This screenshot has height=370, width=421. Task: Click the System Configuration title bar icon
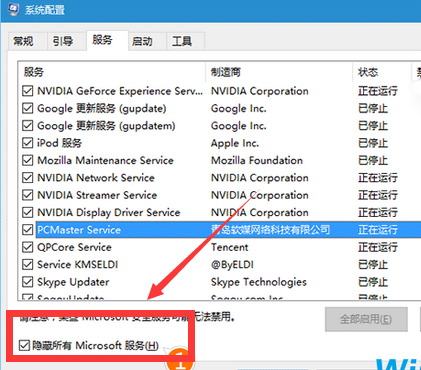pos(14,9)
